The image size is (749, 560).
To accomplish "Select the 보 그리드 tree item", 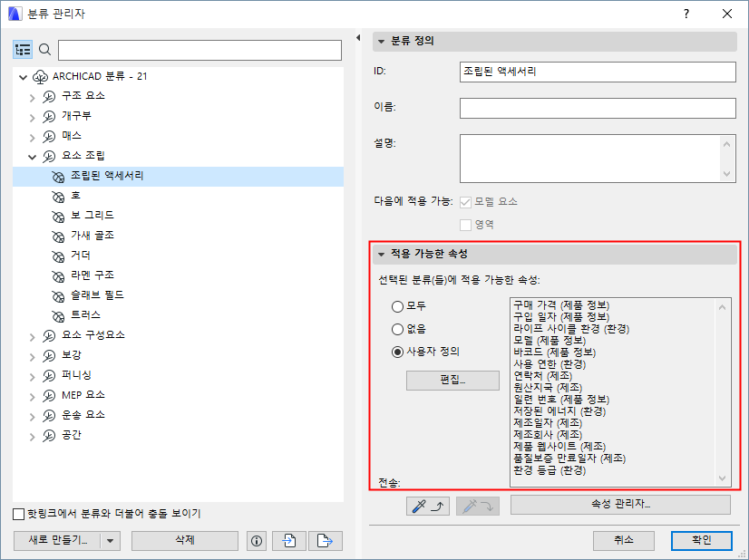I will pos(92,216).
